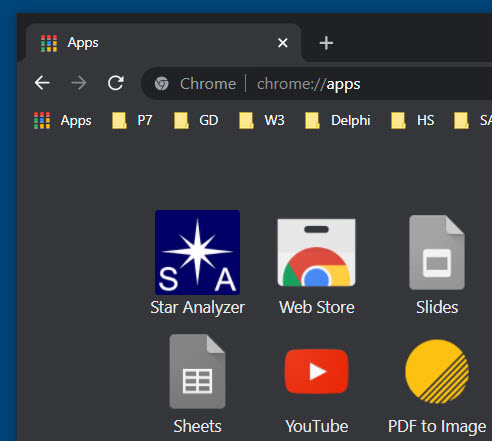This screenshot has width=492, height=441.
Task: Click the PDF to Image label
Action: pyautogui.click(x=437, y=427)
